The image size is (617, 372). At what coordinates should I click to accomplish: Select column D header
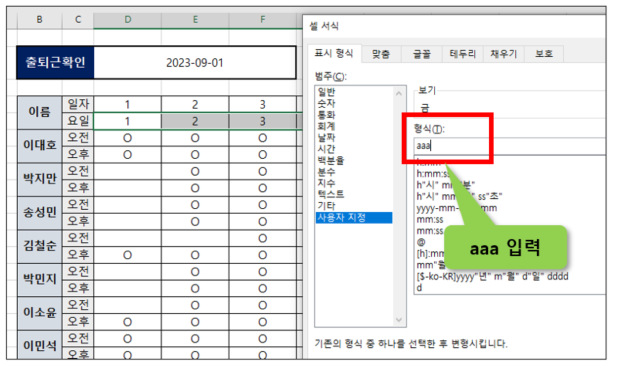127,20
